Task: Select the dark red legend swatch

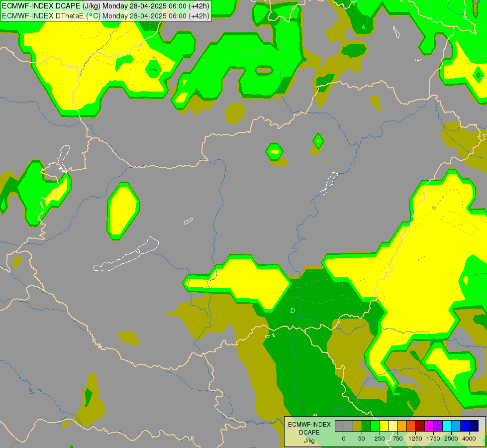Action: (420, 426)
